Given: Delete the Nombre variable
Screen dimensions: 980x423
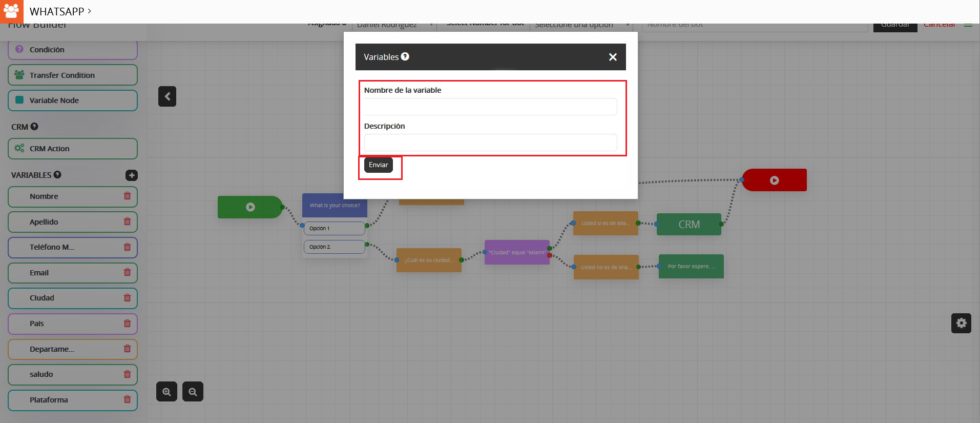Looking at the screenshot, I should point(127,196).
